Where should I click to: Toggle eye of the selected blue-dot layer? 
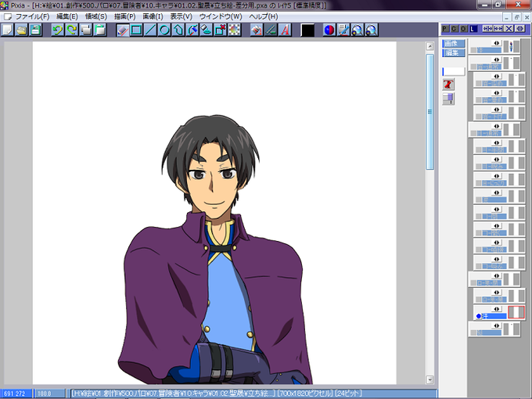coord(496,309)
